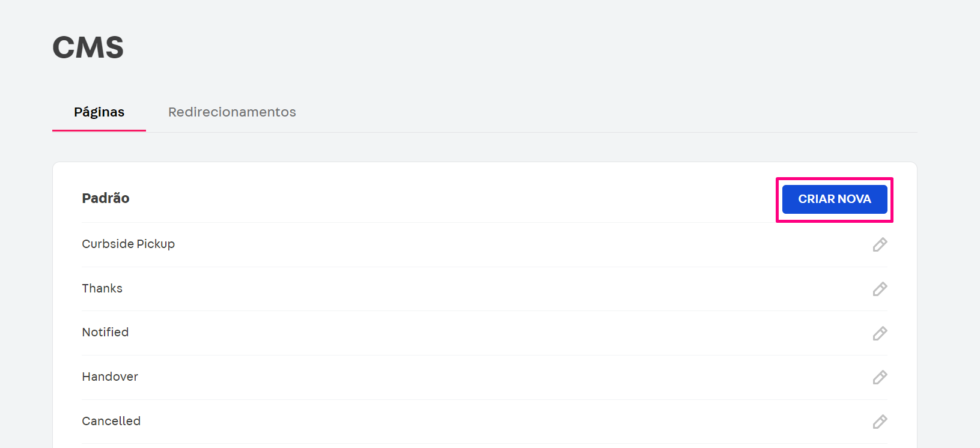Switch to the Redirecionamentos tab
The height and width of the screenshot is (448, 980).
pos(232,112)
